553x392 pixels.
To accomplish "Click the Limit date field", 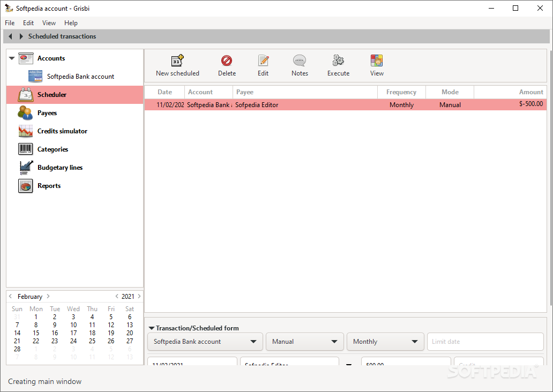I will point(485,342).
